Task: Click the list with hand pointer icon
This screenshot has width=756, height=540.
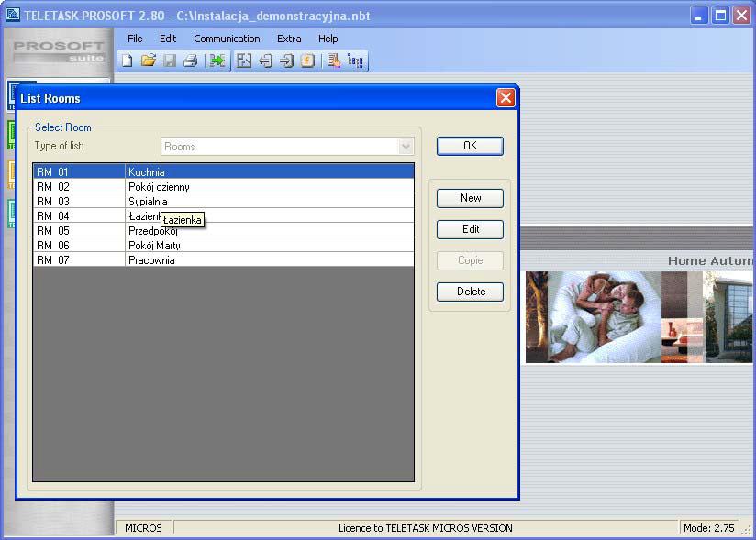Action: [334, 61]
